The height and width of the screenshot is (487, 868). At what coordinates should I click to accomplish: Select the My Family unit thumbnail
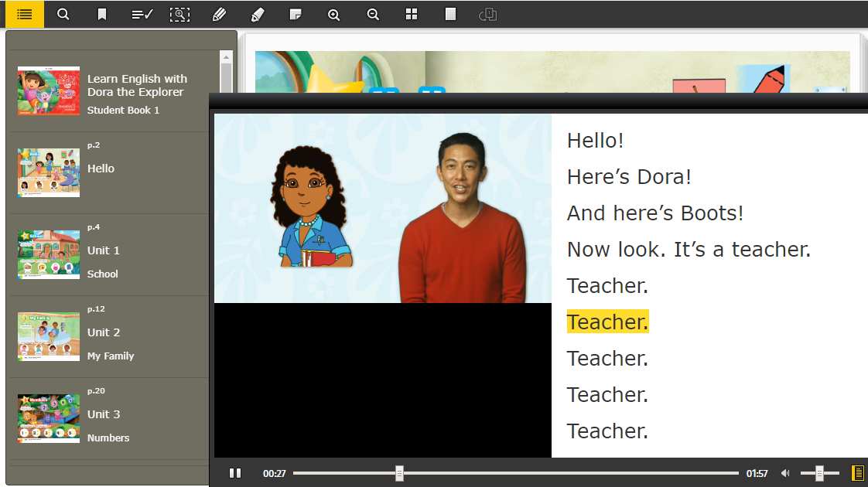pos(49,336)
